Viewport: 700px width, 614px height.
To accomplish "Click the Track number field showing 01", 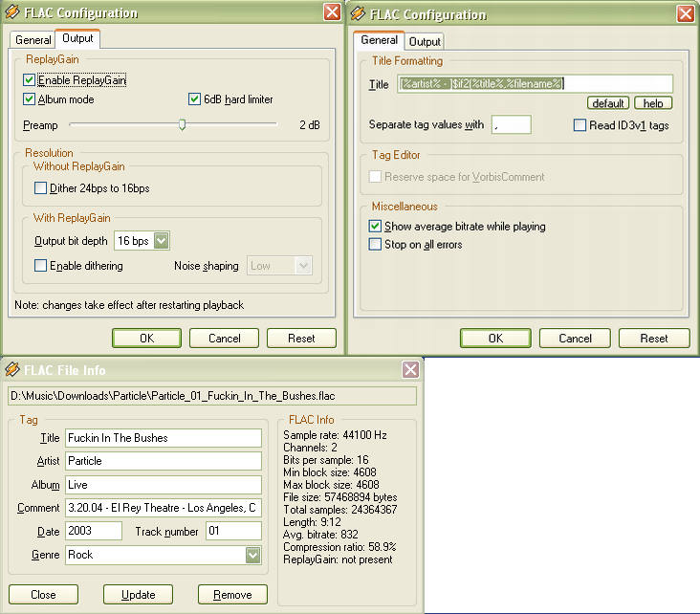I will [233, 531].
